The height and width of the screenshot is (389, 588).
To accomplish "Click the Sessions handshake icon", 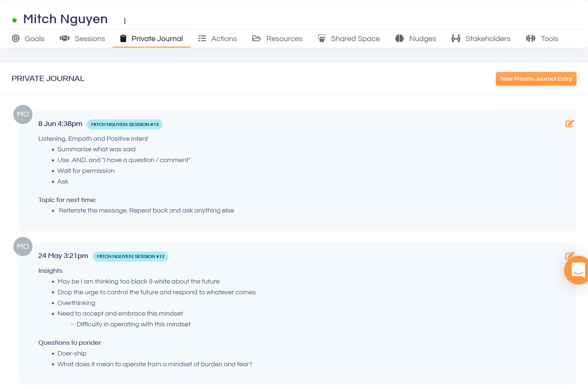I will (x=65, y=38).
